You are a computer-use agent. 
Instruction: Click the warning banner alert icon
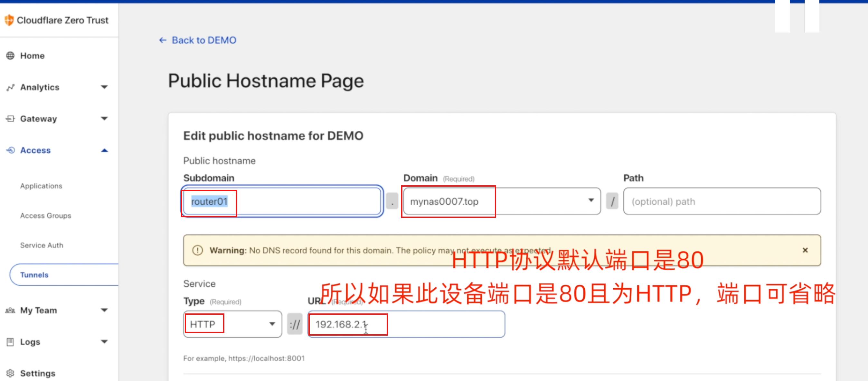(x=197, y=250)
